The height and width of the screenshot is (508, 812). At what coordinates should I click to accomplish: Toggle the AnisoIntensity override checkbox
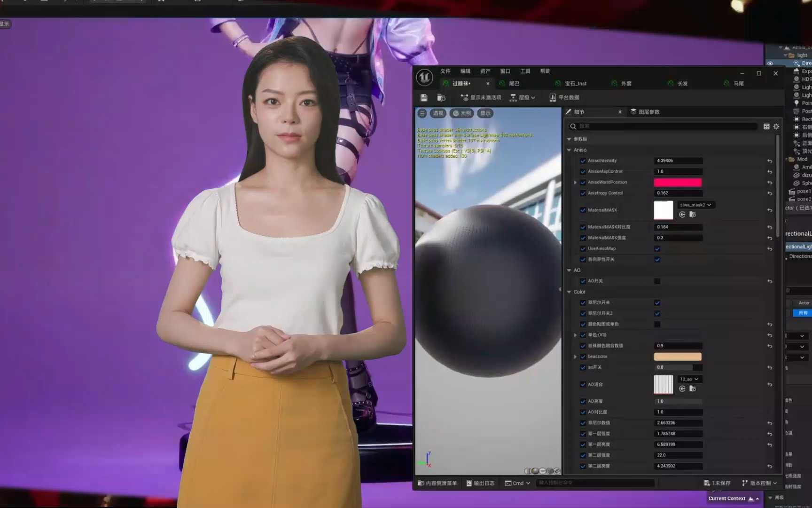click(x=583, y=161)
